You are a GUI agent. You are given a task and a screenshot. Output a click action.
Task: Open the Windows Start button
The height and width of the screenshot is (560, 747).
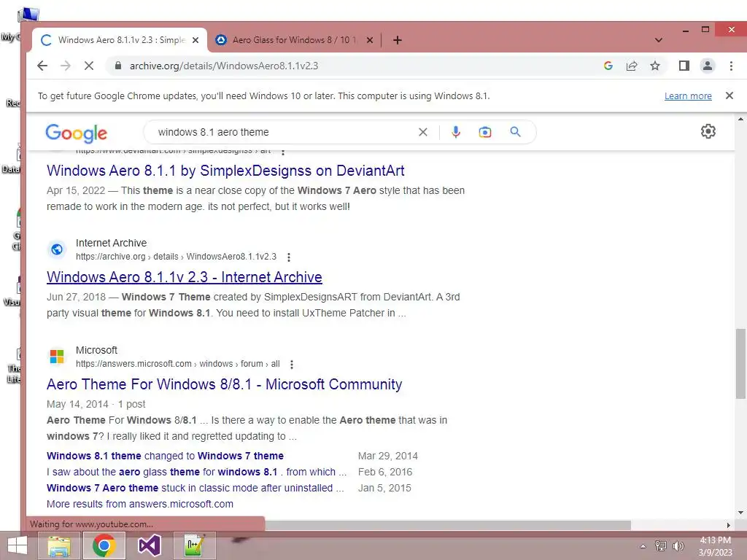coord(18,545)
